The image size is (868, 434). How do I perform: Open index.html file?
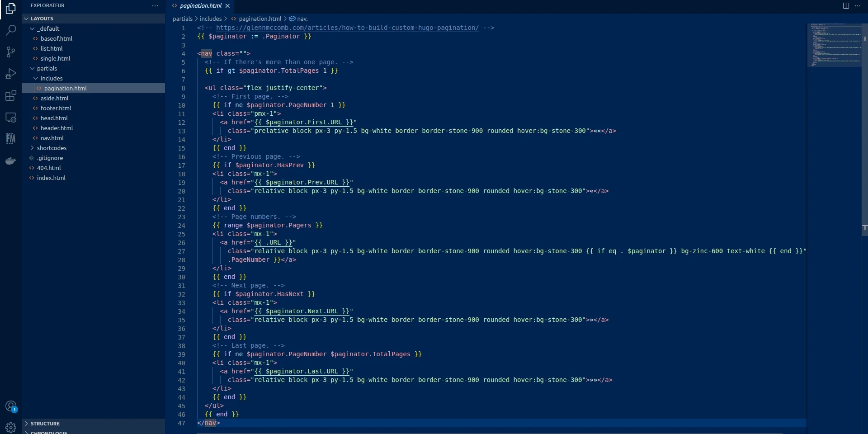94,178
